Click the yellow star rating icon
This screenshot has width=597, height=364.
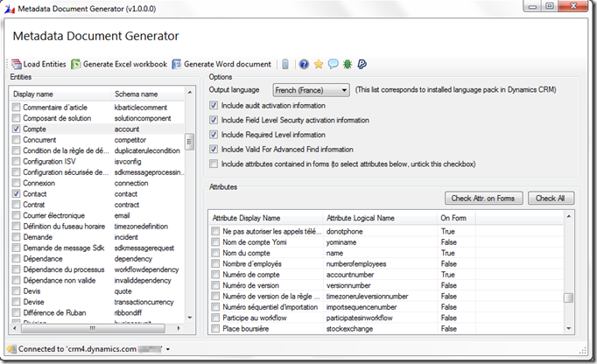[319, 64]
